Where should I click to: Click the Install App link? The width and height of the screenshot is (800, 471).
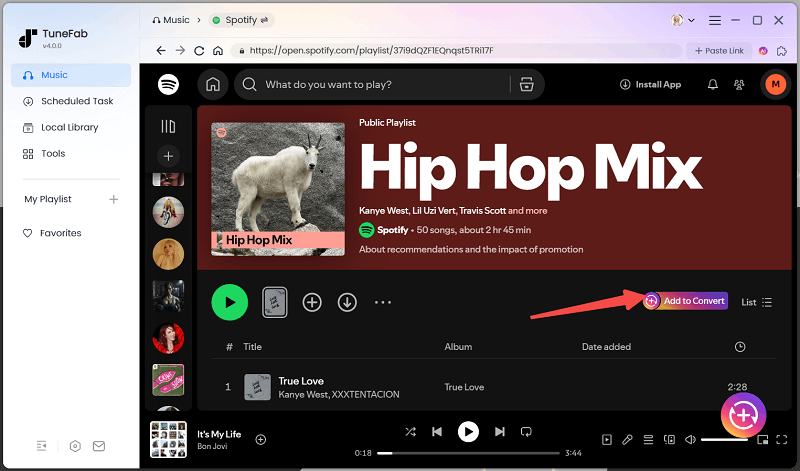coord(650,85)
